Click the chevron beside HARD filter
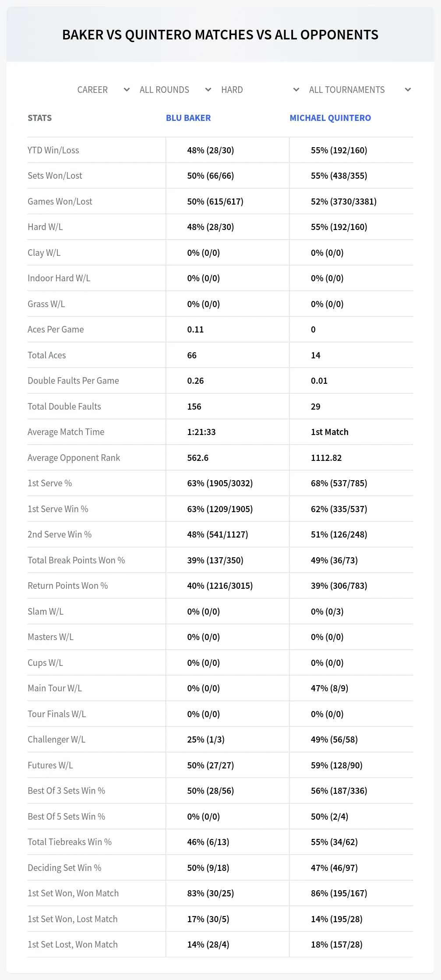 pyautogui.click(x=296, y=90)
